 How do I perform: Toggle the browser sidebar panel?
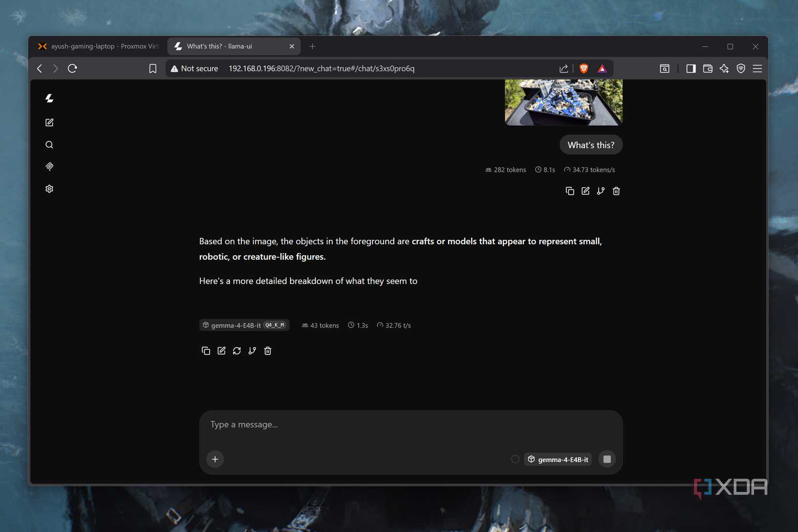click(x=691, y=69)
